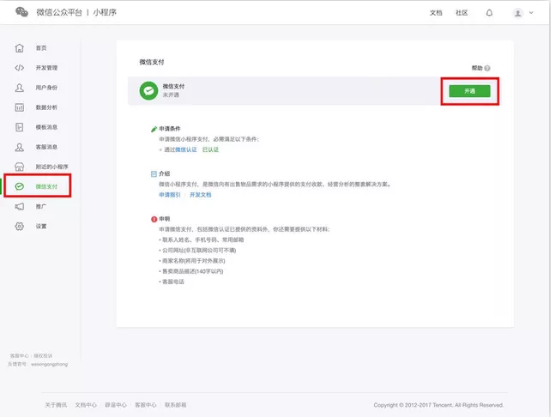Select 微信支付 in the left sidebar
551x417 pixels.
[37, 186]
